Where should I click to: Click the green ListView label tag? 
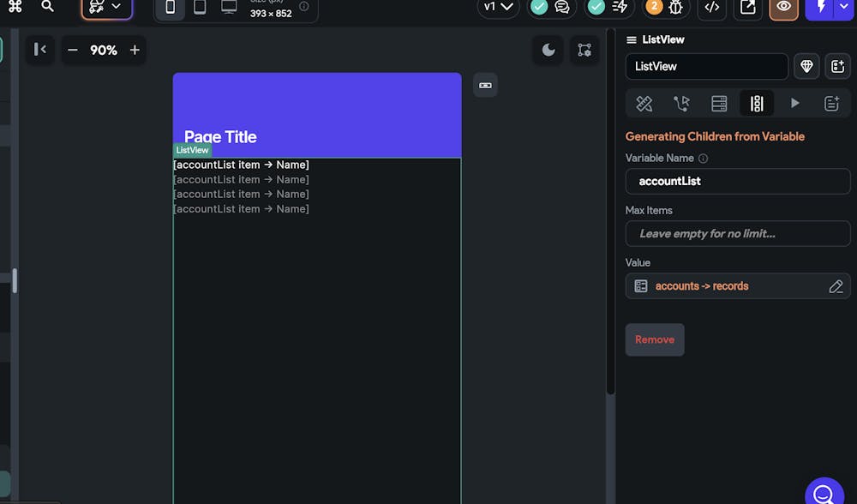click(192, 150)
